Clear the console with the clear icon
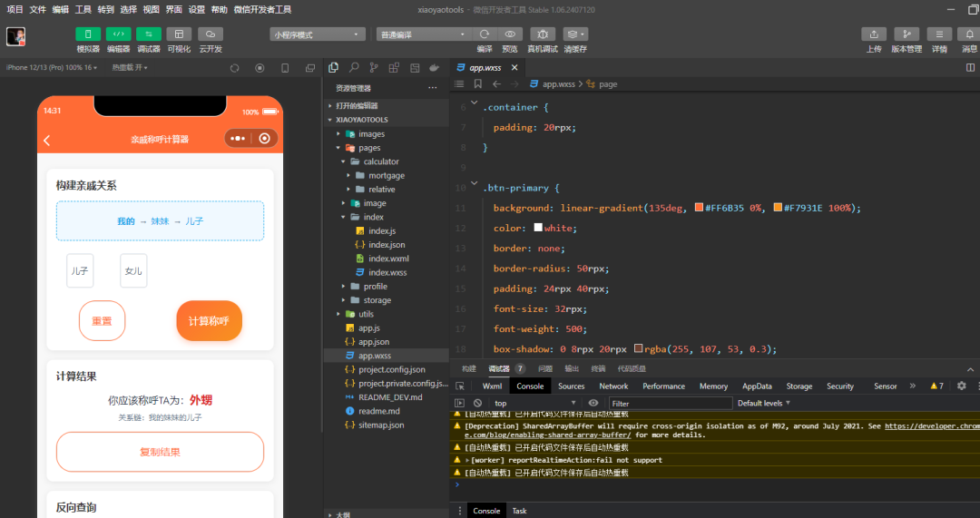The width and height of the screenshot is (980, 518). (x=477, y=404)
